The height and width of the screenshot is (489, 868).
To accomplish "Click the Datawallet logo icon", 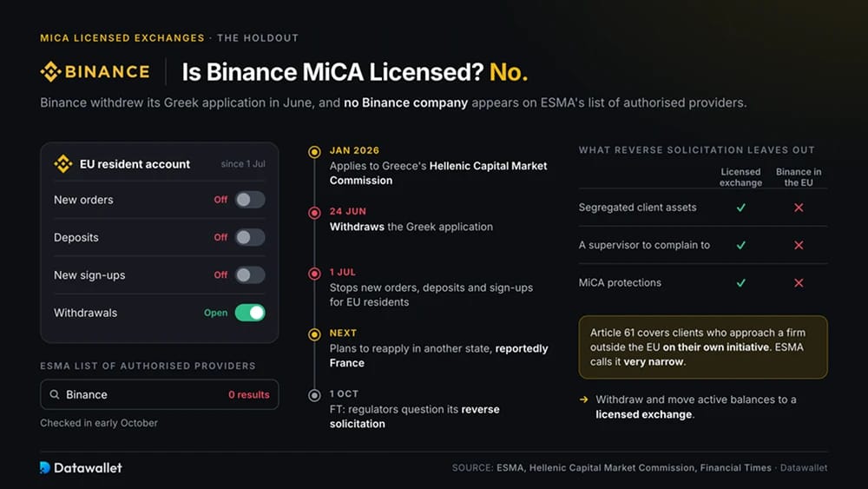I will click(45, 467).
